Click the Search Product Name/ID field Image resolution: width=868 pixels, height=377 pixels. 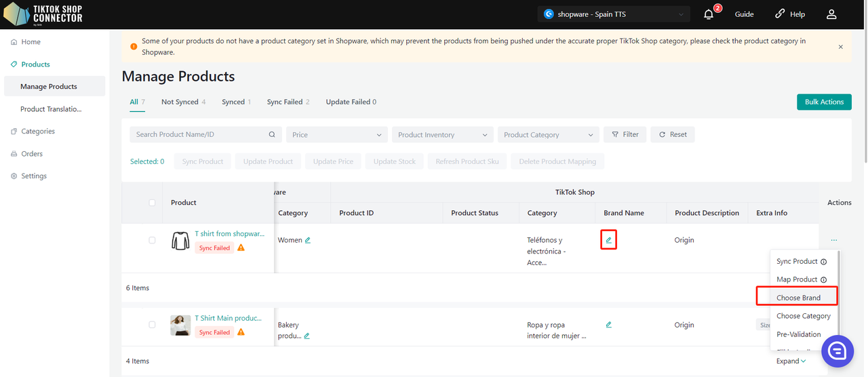click(x=200, y=134)
